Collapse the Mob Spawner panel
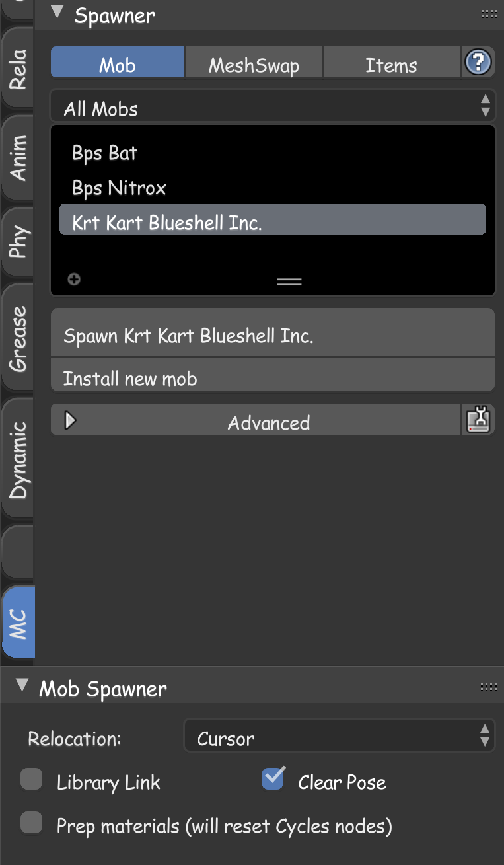Screen dimensions: 504x865 21,687
